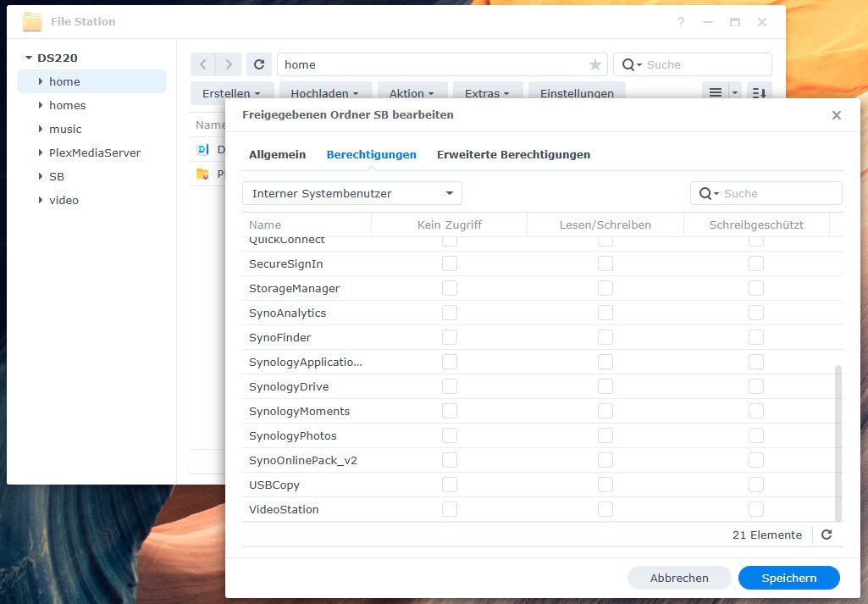Click the Einstellungen button
The width and height of the screenshot is (868, 604).
[577, 93]
